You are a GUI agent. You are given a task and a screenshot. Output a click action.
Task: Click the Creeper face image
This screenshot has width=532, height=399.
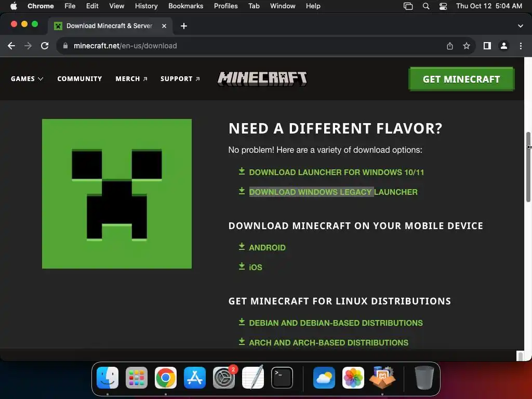pyautogui.click(x=117, y=194)
